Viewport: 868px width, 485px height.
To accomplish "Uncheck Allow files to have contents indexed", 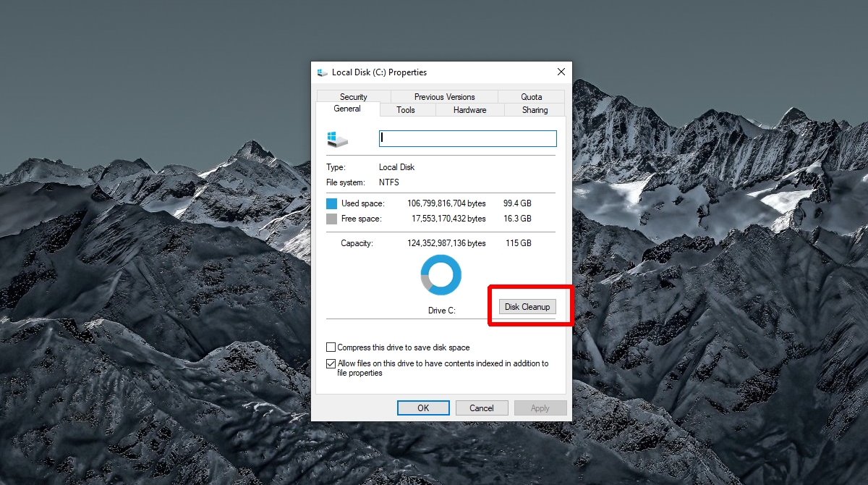I will pos(331,363).
